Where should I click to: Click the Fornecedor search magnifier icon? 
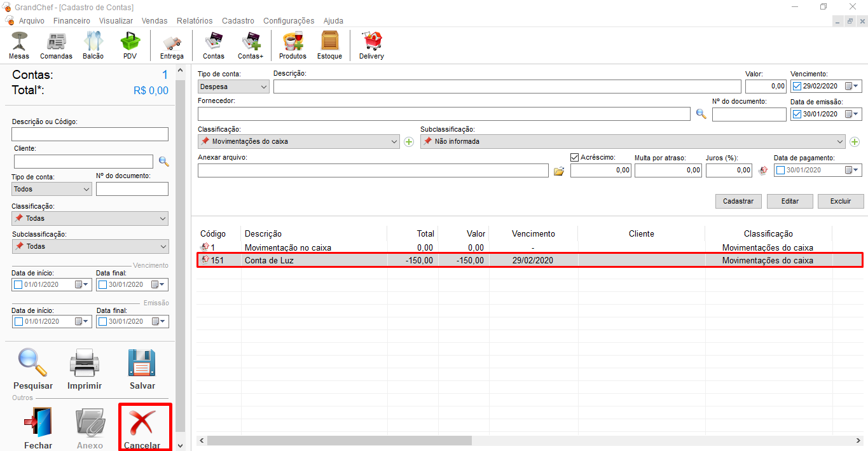701,114
